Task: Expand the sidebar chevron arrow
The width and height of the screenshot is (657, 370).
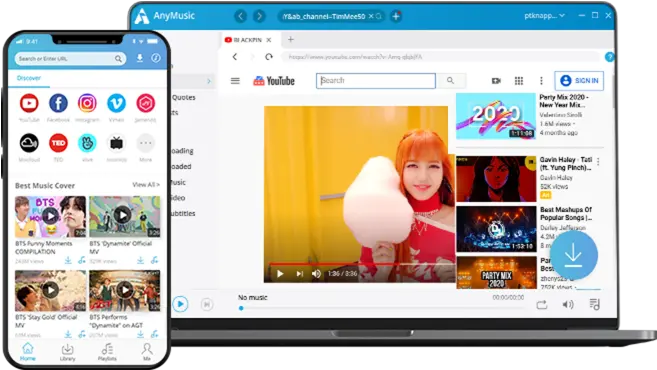Action: click(x=209, y=81)
